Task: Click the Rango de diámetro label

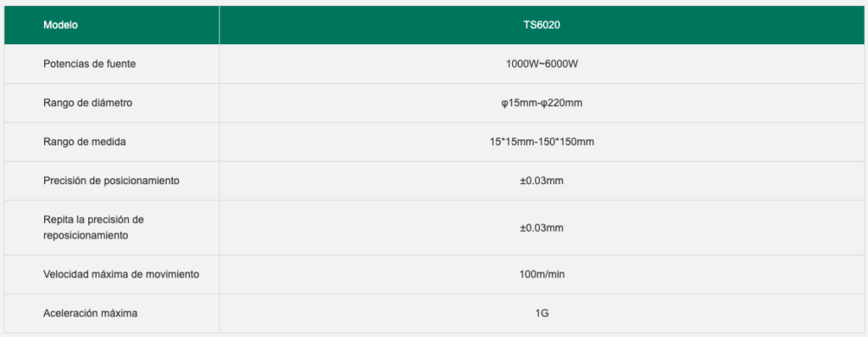Action: [87, 103]
